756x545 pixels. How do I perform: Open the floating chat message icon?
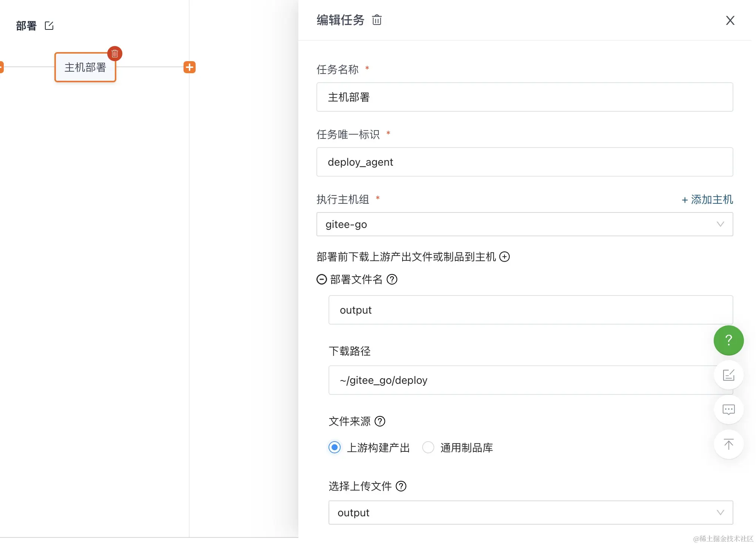(x=728, y=410)
